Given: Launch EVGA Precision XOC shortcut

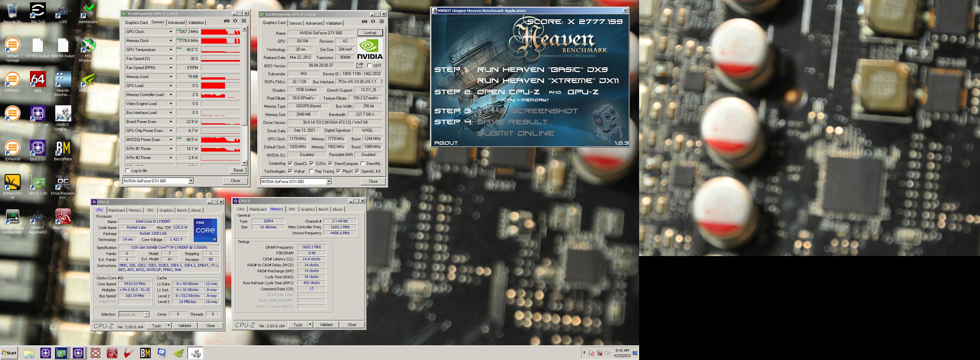Looking at the screenshot, I should tap(63, 187).
